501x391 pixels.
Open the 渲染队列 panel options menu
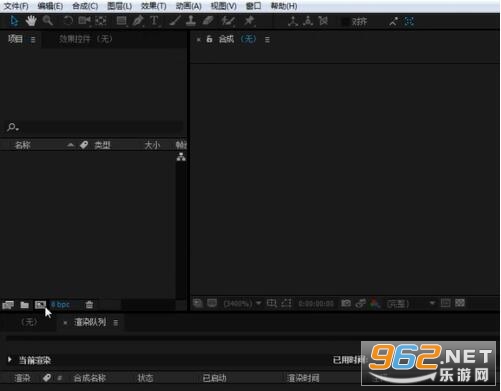[116, 323]
